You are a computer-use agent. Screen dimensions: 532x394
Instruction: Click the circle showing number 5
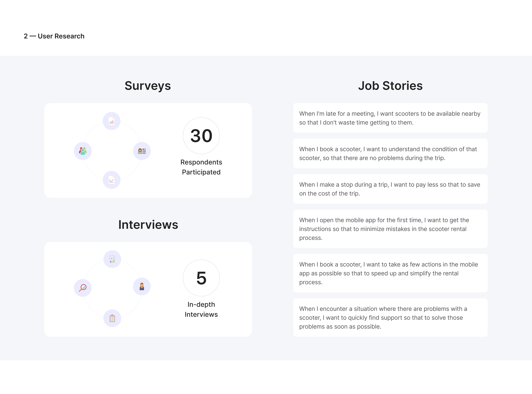[201, 278]
